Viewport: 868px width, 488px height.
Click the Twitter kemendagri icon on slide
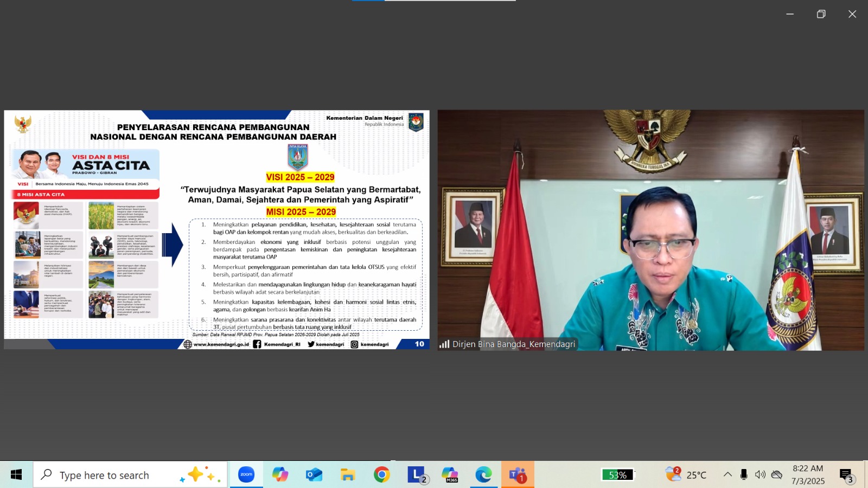tap(311, 344)
